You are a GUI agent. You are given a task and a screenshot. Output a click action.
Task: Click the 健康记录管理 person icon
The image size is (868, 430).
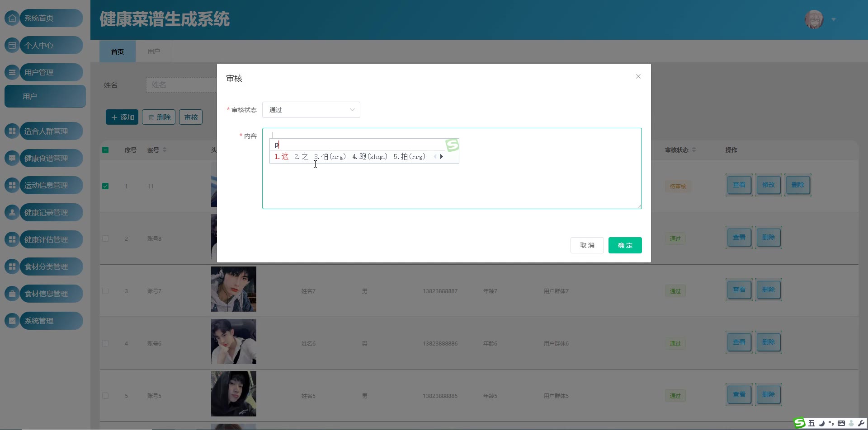(12, 212)
